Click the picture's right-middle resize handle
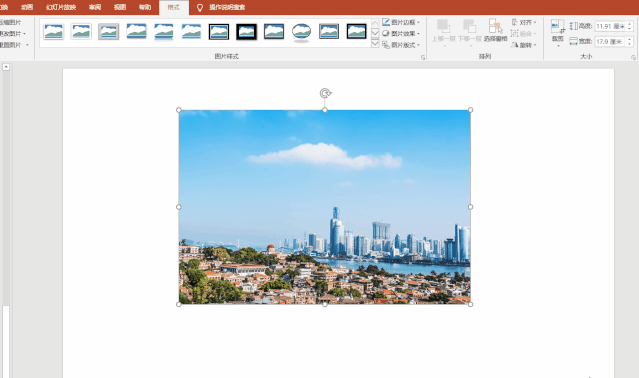The height and width of the screenshot is (378, 639). coord(471,207)
